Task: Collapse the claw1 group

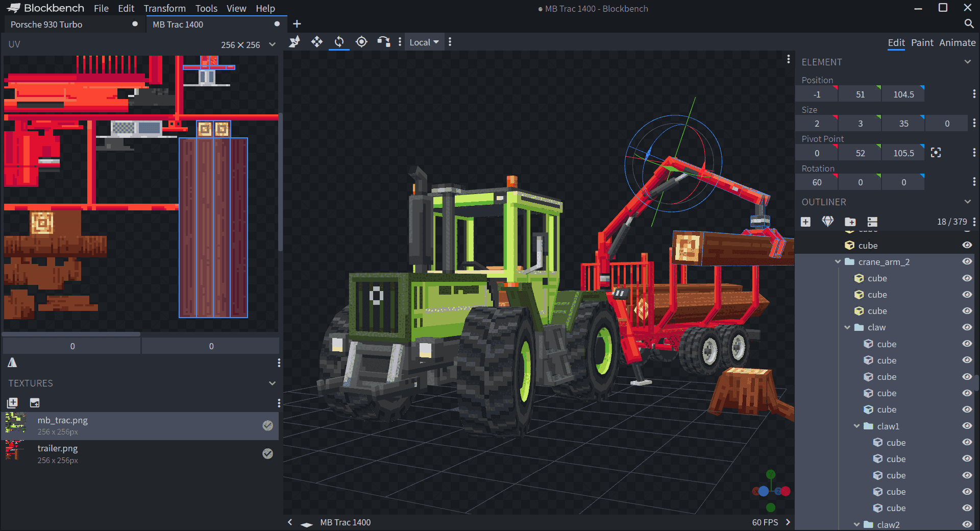Action: (x=857, y=426)
